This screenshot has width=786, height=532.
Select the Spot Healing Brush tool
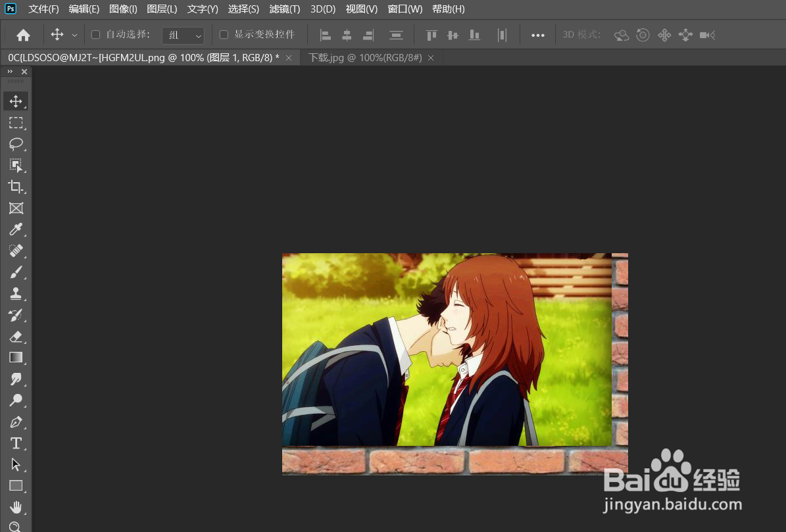pyautogui.click(x=16, y=251)
